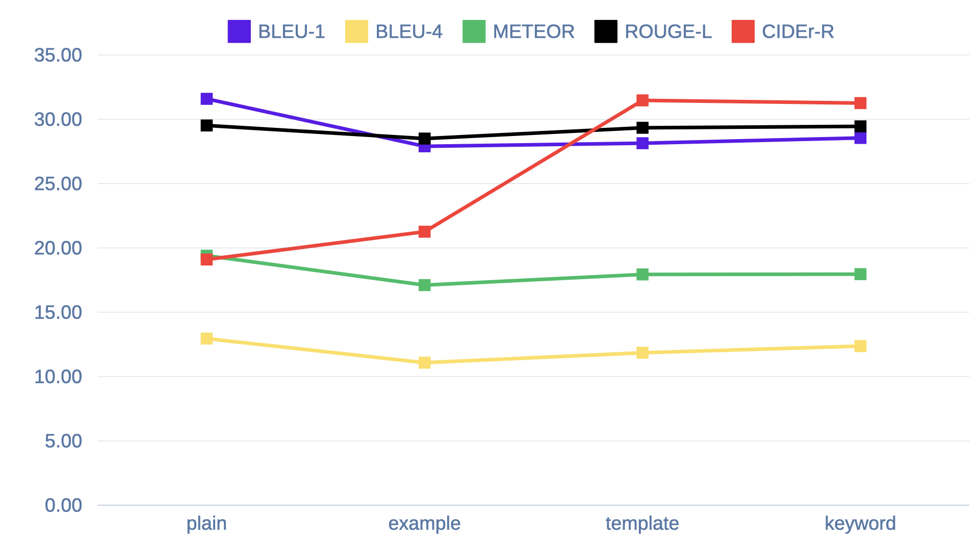Click the "template" x-axis category label
This screenshot has height=541, width=980.
tap(642, 524)
